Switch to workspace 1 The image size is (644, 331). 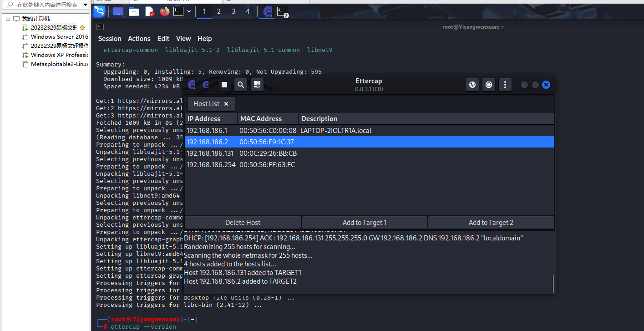tap(204, 11)
